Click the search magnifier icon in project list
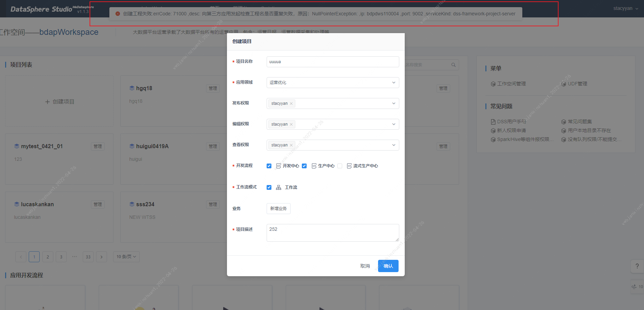Screen dimensions: 644x310 click(x=453, y=65)
